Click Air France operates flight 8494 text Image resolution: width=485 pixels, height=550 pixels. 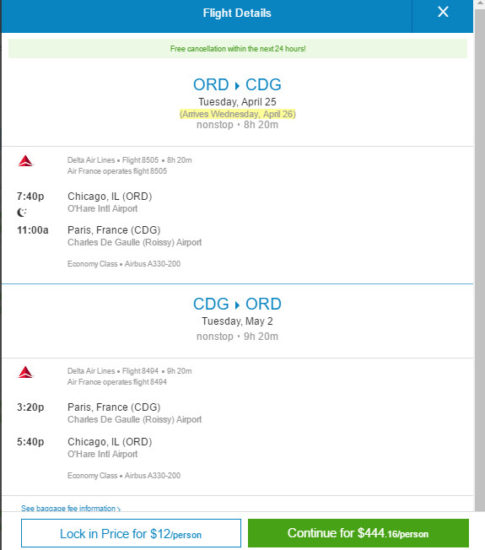tap(117, 382)
